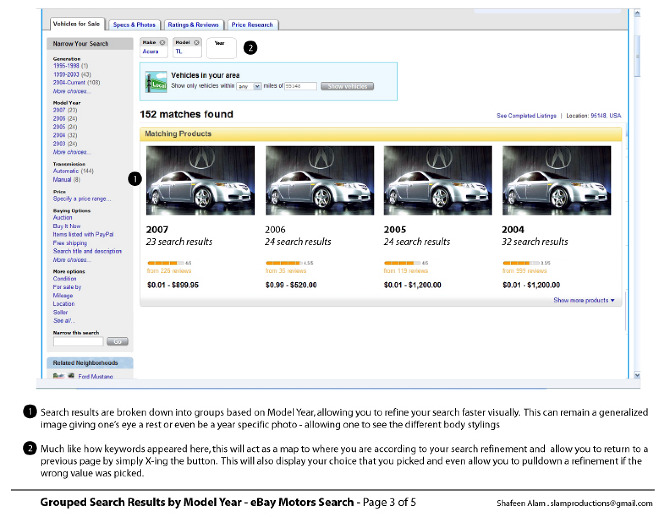Select model year 2006 in sidebar
The height and width of the screenshot is (517, 670).
click(59, 118)
